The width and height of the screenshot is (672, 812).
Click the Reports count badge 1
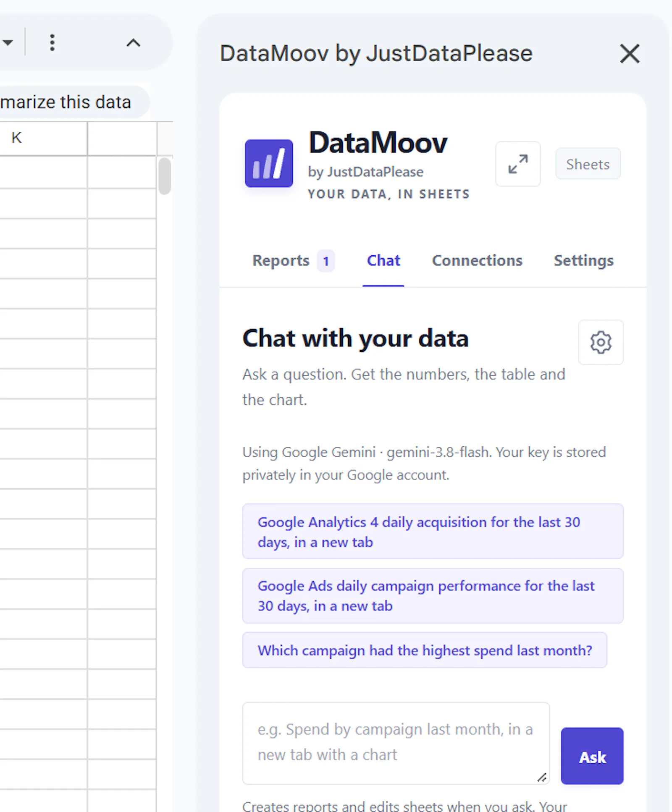[x=326, y=261]
